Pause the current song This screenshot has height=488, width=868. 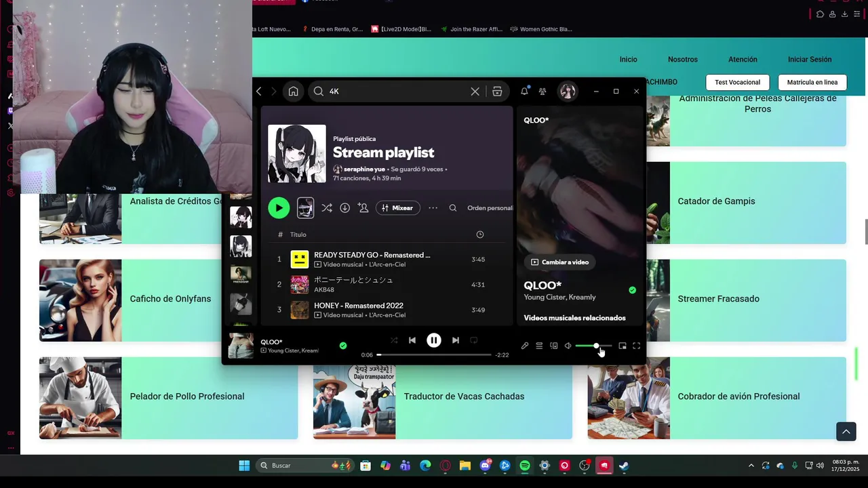pyautogui.click(x=434, y=340)
